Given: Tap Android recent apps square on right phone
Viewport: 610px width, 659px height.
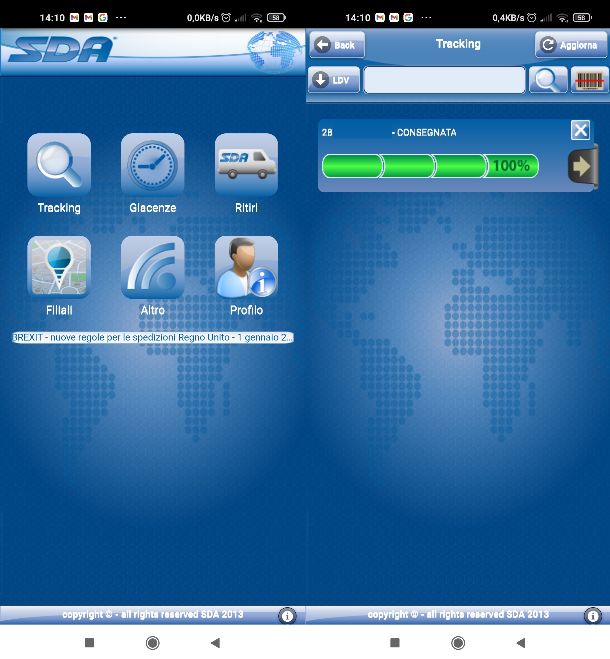Looking at the screenshot, I should [x=395, y=642].
